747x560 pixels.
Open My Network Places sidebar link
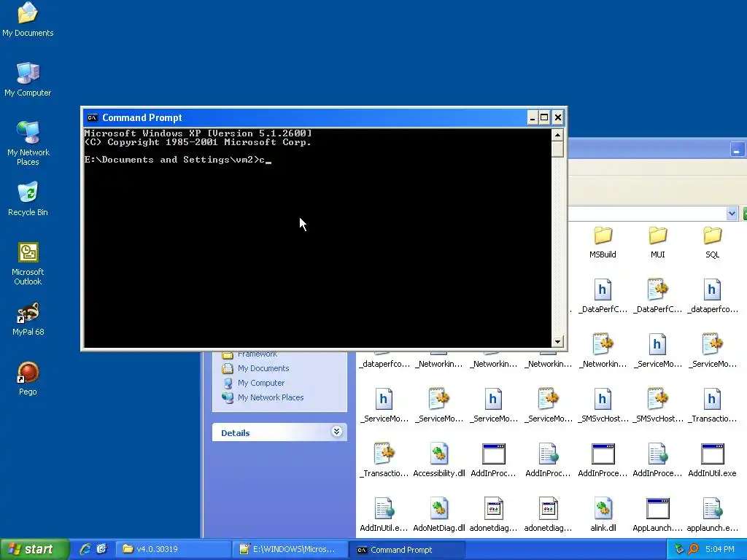271,397
